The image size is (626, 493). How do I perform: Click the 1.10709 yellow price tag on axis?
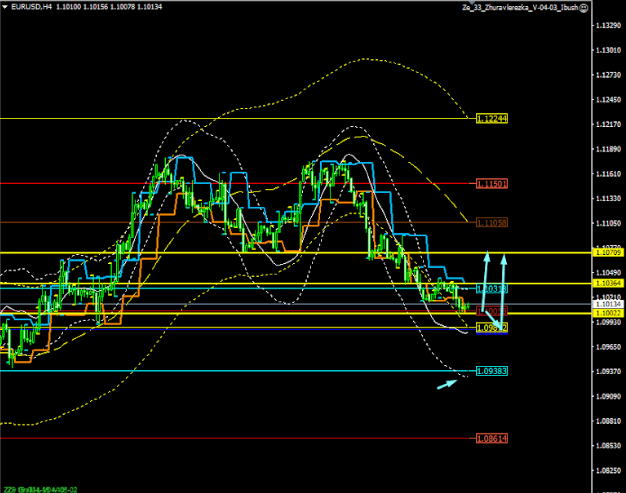pyautogui.click(x=607, y=253)
